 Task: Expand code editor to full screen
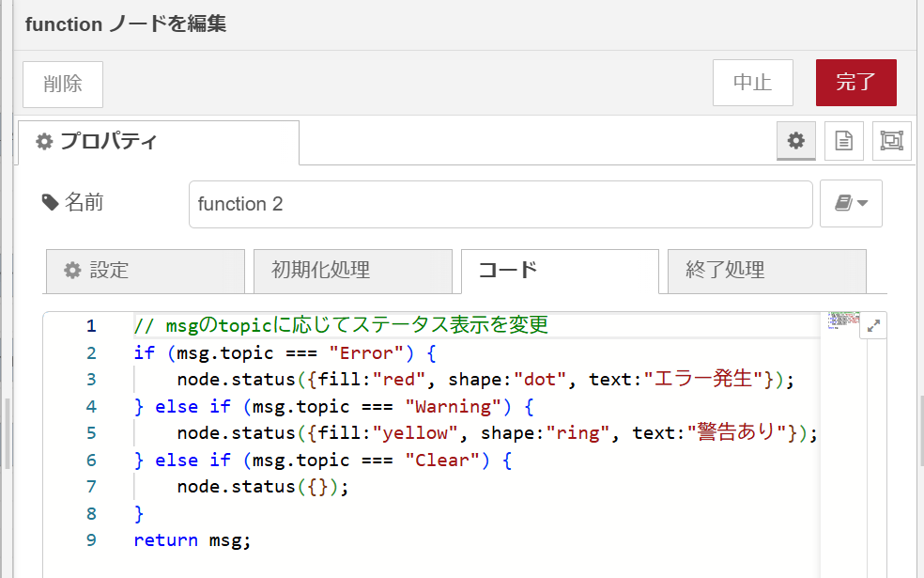tap(873, 325)
